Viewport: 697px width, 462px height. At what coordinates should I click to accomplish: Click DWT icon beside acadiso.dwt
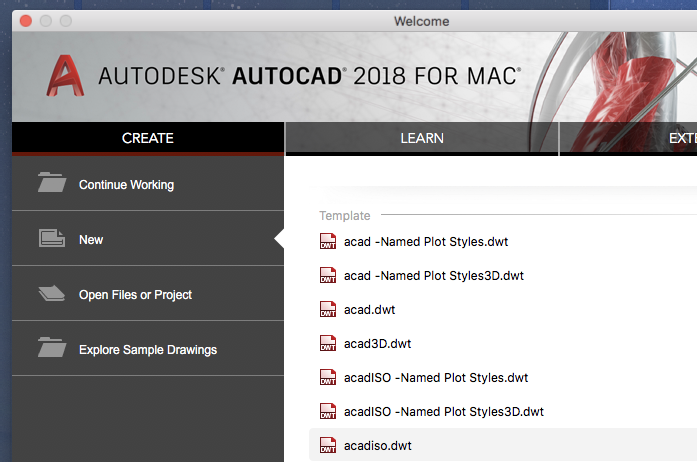tap(328, 446)
